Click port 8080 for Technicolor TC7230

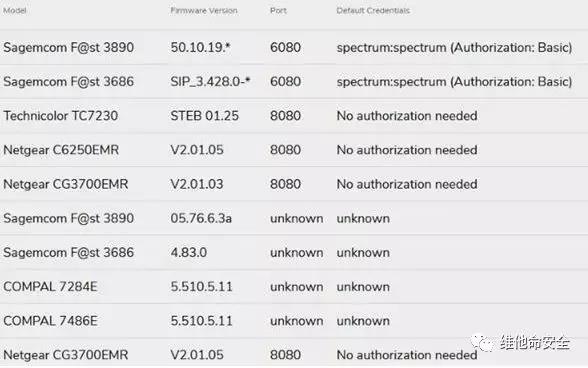click(285, 116)
